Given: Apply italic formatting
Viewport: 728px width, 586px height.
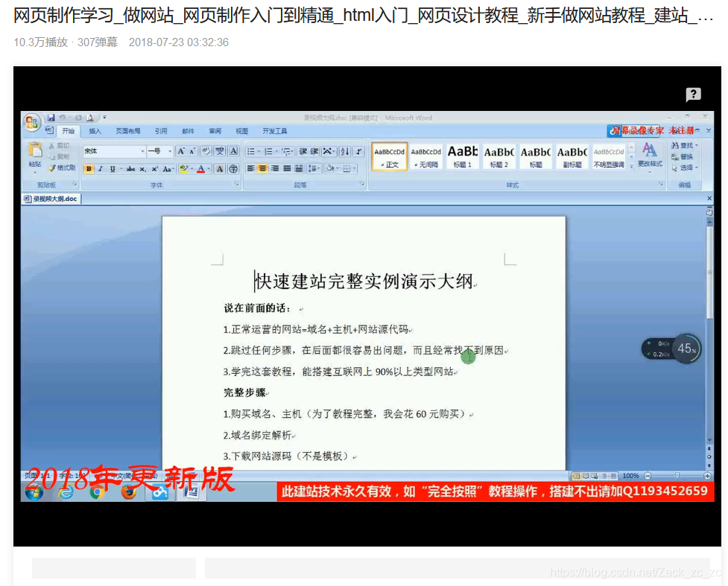Looking at the screenshot, I should click(99, 169).
